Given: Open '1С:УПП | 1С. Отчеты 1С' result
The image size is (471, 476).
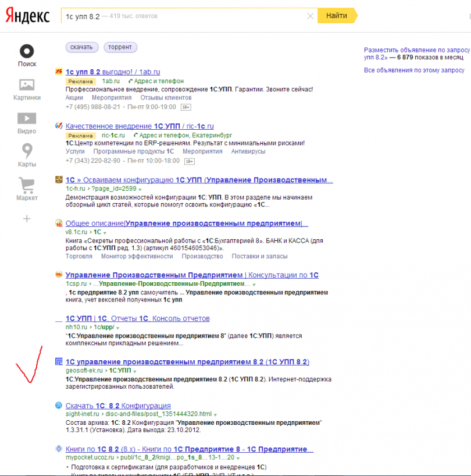Looking at the screenshot, I should 137,318.
